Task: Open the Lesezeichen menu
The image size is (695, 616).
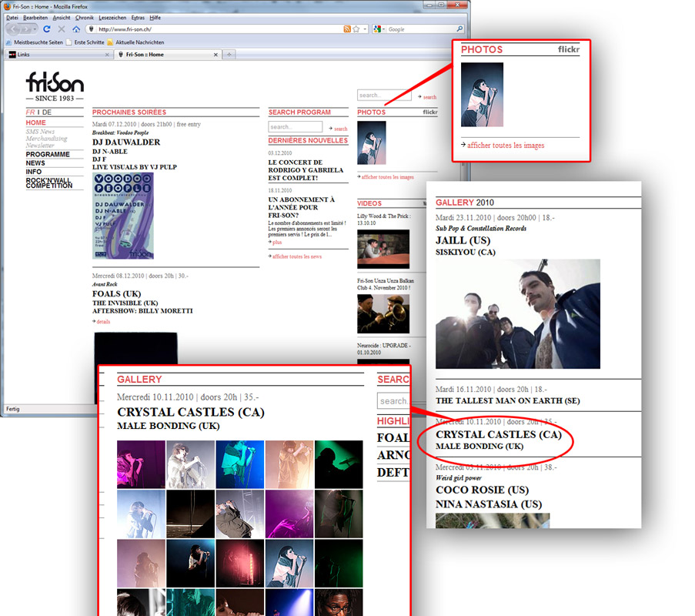Action: point(112,17)
